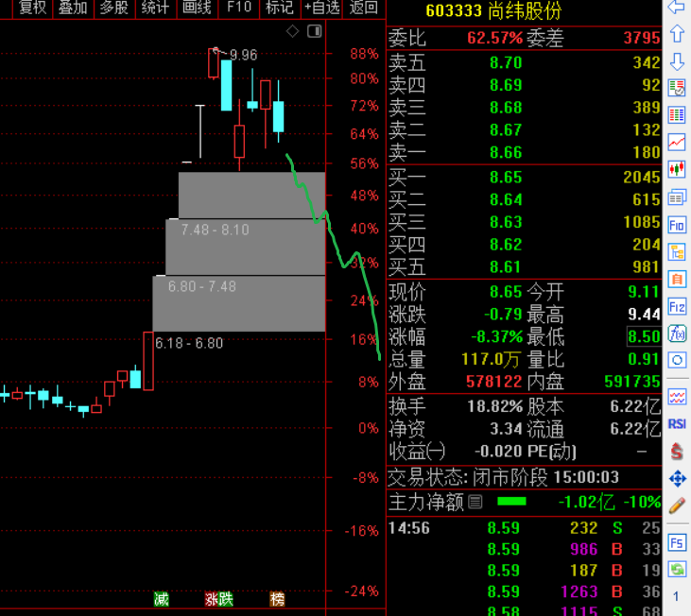Click the 交易状态 闭市阶段 status line
Screen dimensions: 691x616
(503, 477)
